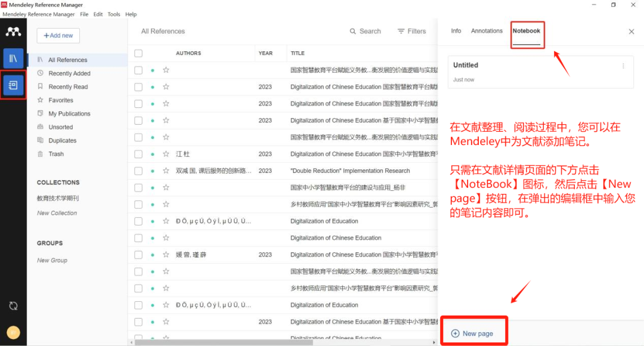
Task: Star the 江杜 reference as favorite
Action: click(166, 154)
